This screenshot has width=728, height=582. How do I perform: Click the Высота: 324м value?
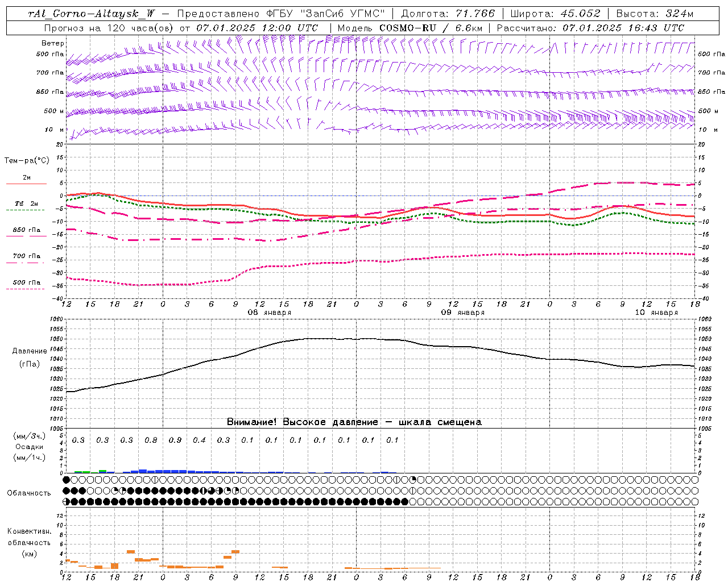(x=655, y=14)
